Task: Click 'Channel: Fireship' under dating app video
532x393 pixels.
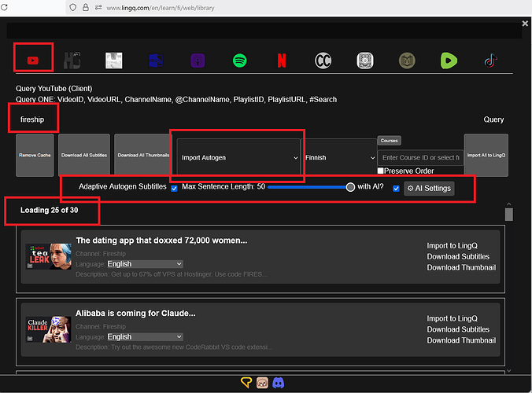Action: (101, 254)
